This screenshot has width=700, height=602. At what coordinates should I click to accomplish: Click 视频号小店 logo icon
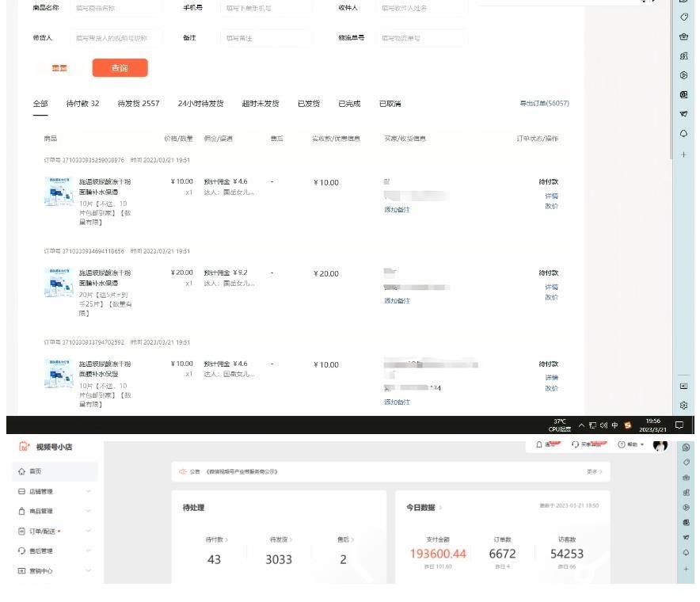coord(24,446)
